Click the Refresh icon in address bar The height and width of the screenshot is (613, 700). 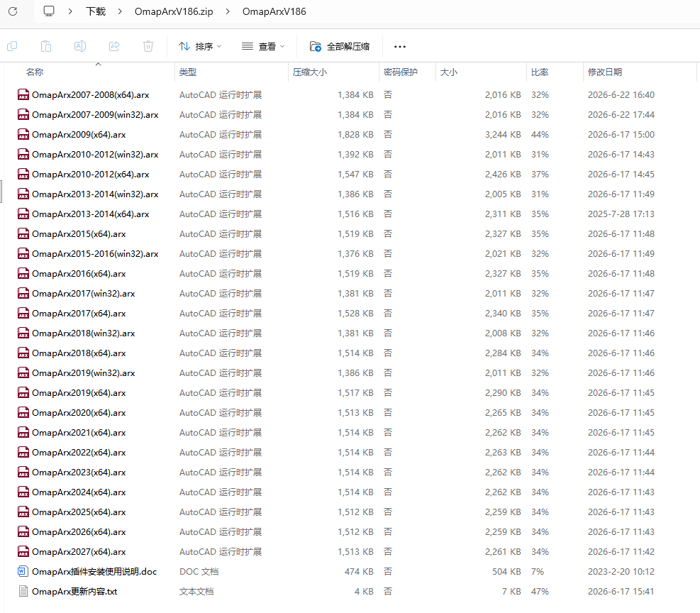[x=13, y=11]
